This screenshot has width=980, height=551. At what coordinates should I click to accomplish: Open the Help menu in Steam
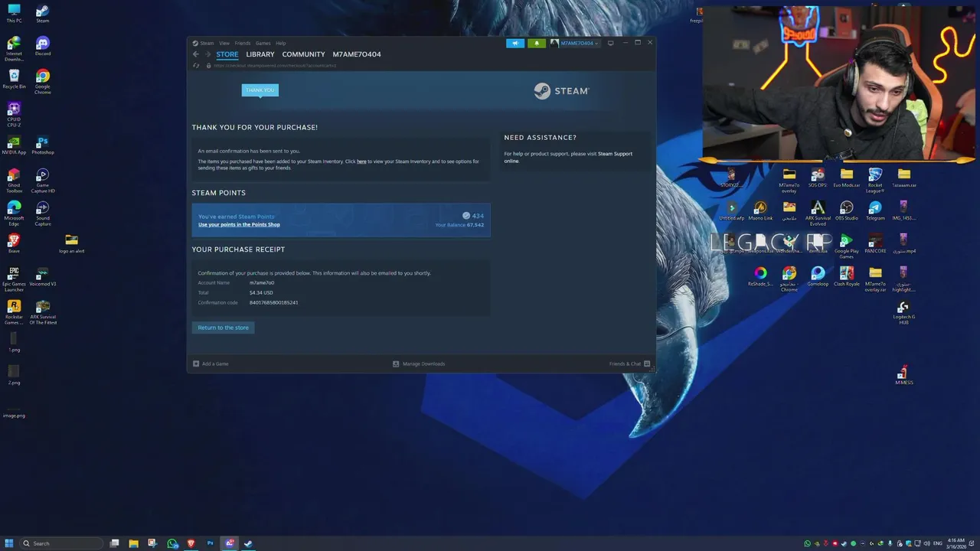click(x=281, y=43)
